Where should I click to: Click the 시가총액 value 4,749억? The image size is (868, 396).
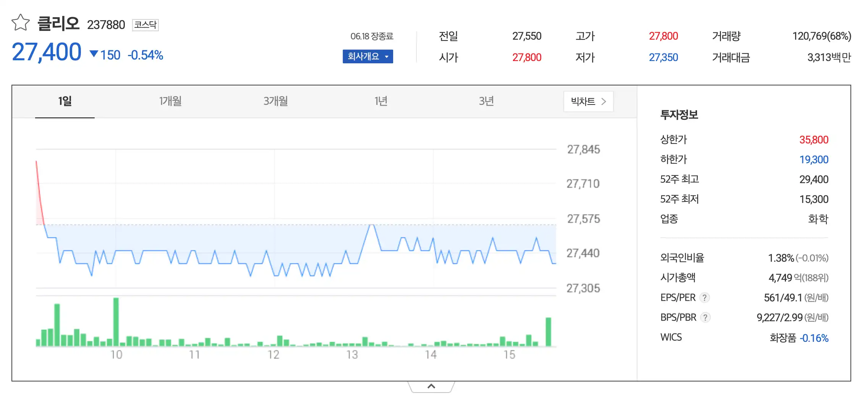785,278
